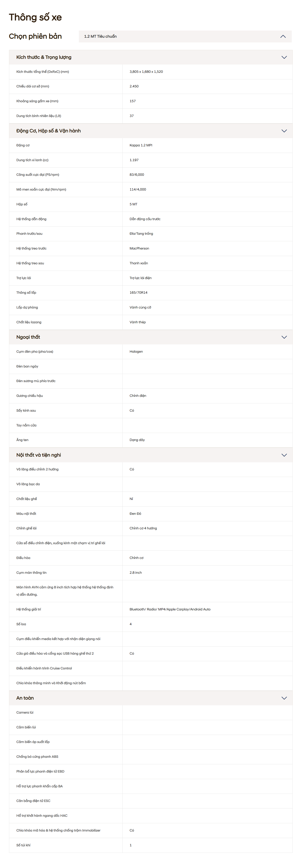Image resolution: width=300 pixels, height=868 pixels.
Task: Click the 3,805 x 1,680 x 1,520 dimension value
Action: click(146, 72)
